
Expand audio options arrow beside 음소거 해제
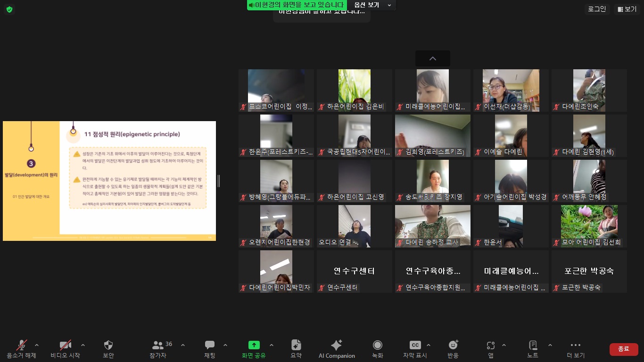pyautogui.click(x=37, y=345)
